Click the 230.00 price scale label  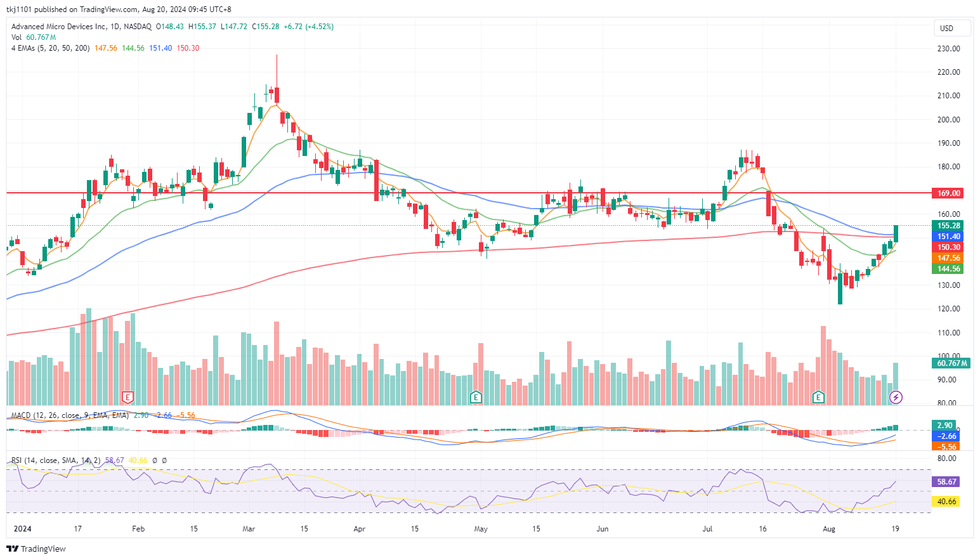point(949,49)
